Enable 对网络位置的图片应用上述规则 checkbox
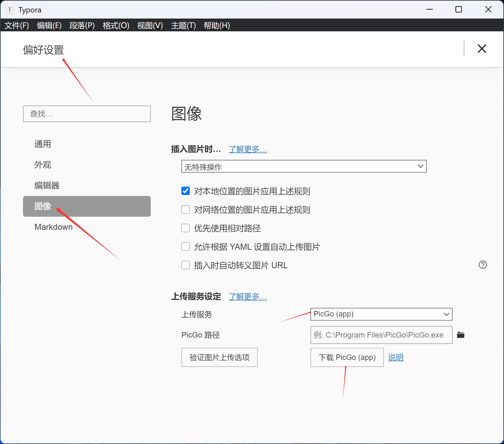This screenshot has width=504, height=444. [186, 209]
